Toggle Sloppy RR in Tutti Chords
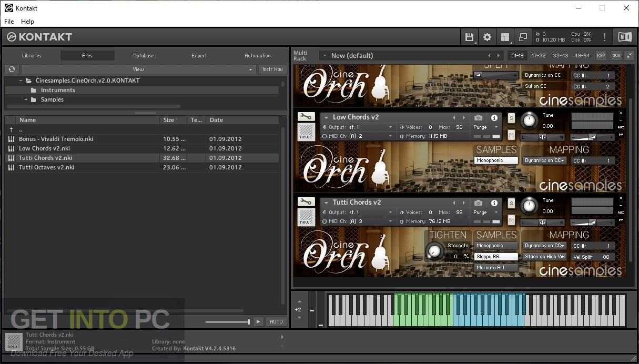 496,257
